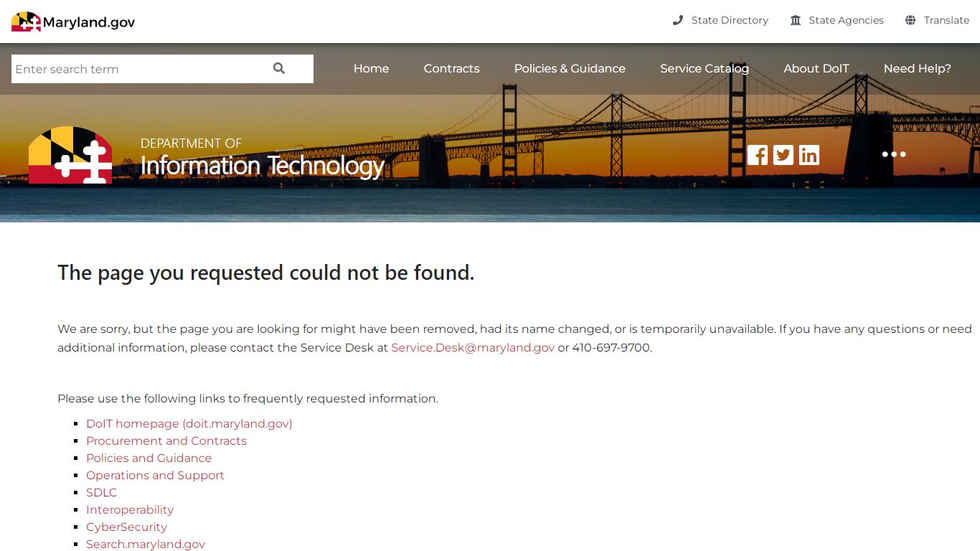Click the Information Technology department title
980x551 pixels.
[263, 166]
